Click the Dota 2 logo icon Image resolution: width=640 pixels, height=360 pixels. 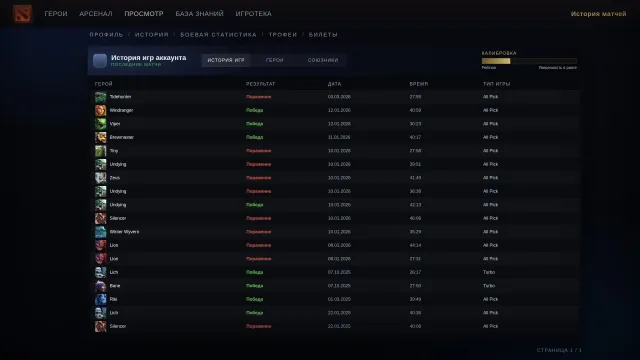pyautogui.click(x=22, y=14)
